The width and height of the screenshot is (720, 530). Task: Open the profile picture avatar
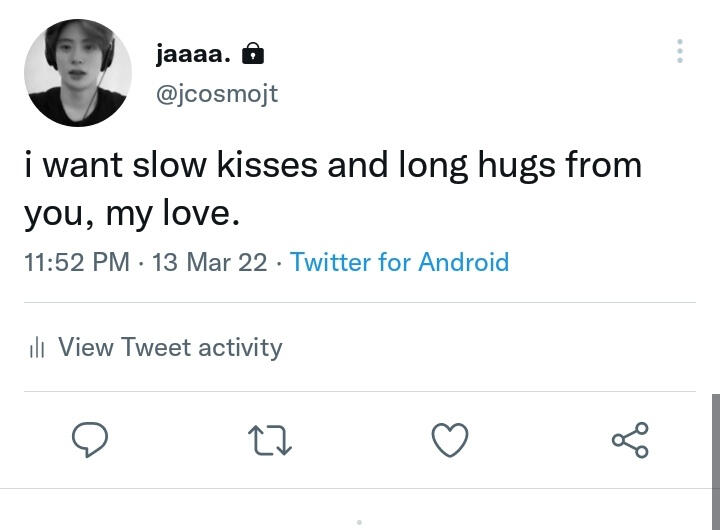point(78,73)
